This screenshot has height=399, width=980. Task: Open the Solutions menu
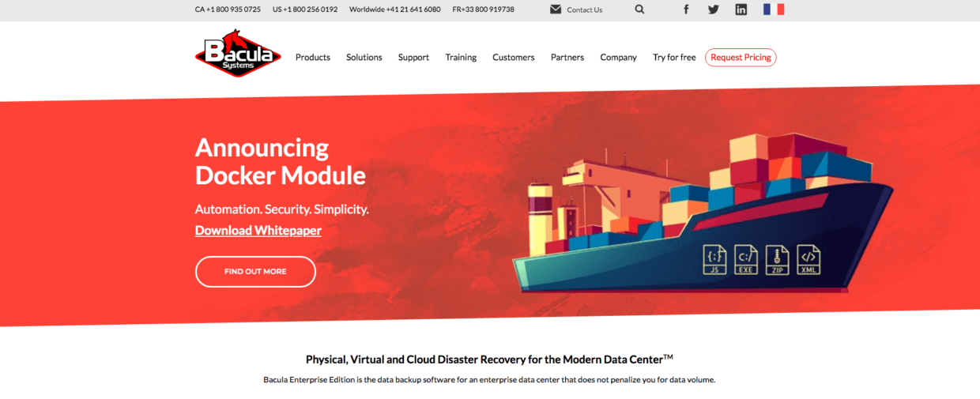[x=364, y=58]
